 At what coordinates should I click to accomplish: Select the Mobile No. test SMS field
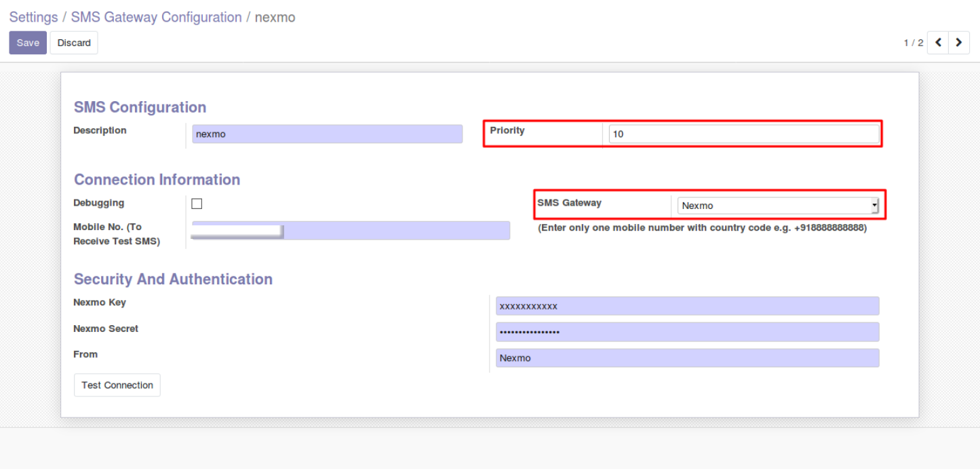click(x=396, y=231)
